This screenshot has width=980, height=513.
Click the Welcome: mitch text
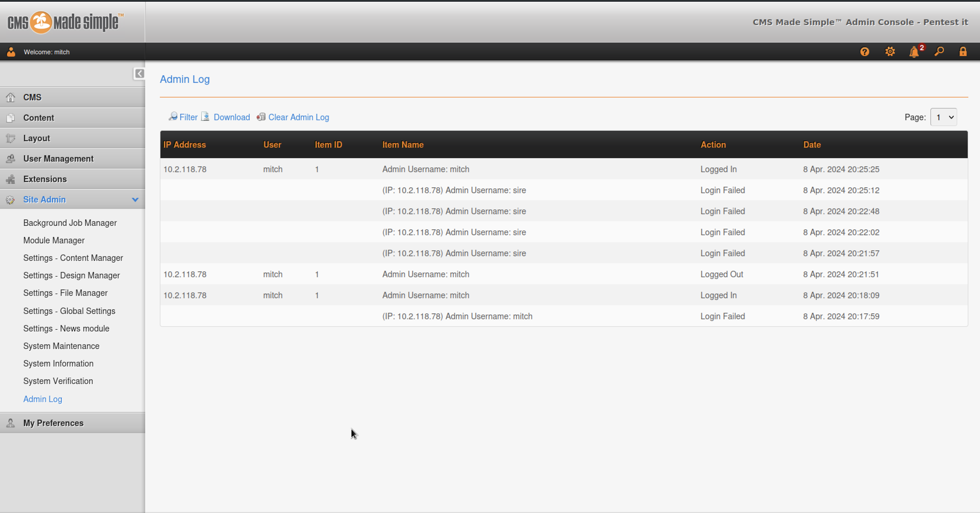47,52
